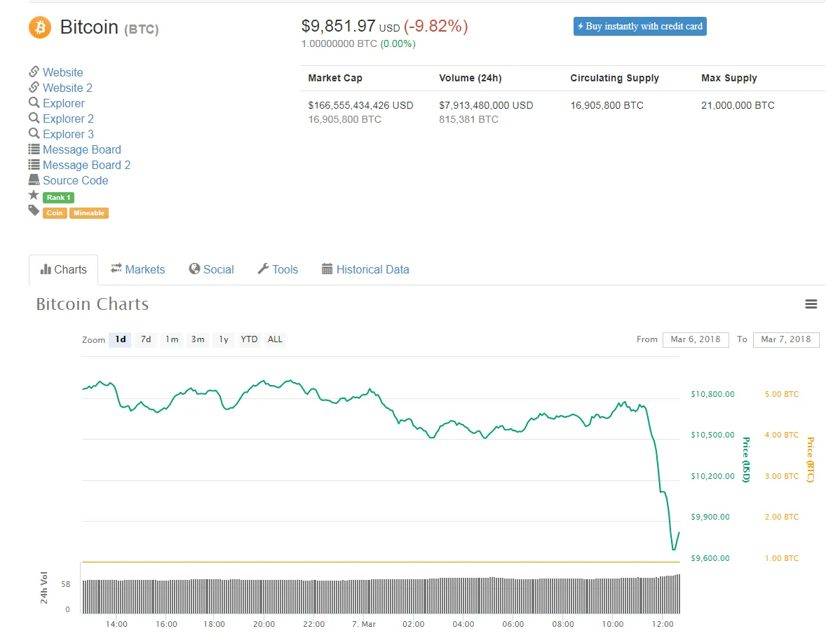
Task: Open the Explorer link
Action: pyautogui.click(x=64, y=103)
